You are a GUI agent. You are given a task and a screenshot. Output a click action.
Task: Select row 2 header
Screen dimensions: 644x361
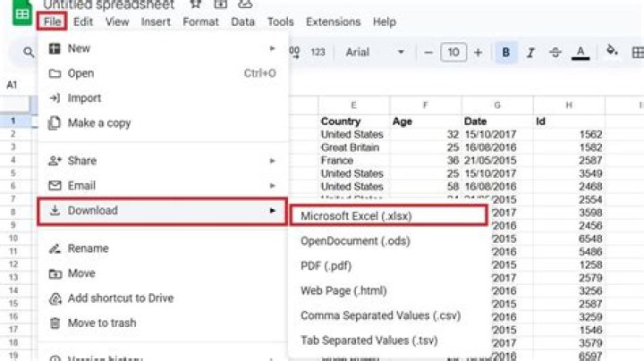coord(13,134)
